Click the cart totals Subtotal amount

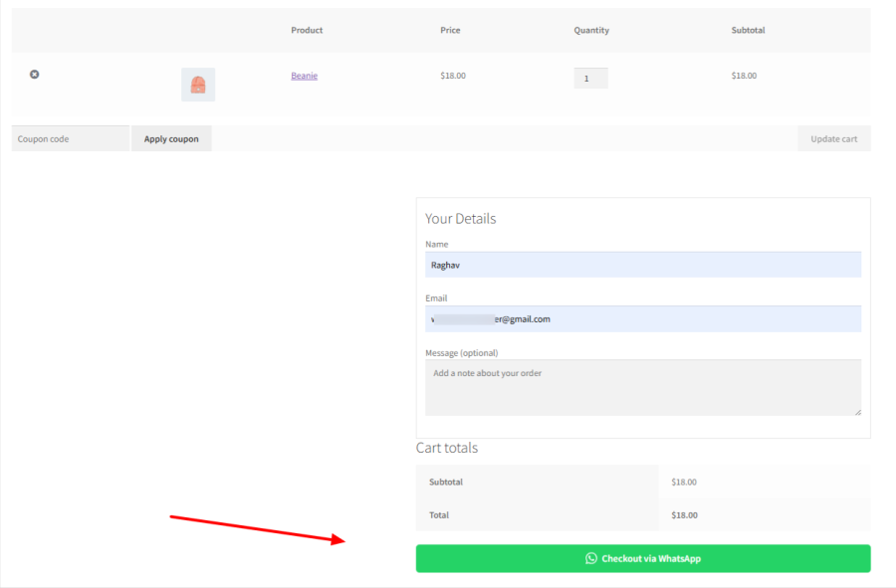pyautogui.click(x=684, y=482)
